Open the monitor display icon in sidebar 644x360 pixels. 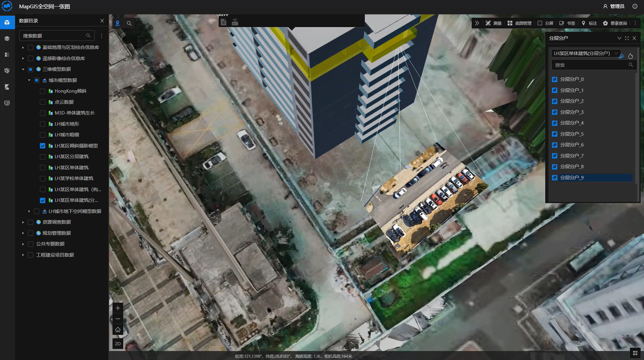[x=7, y=103]
